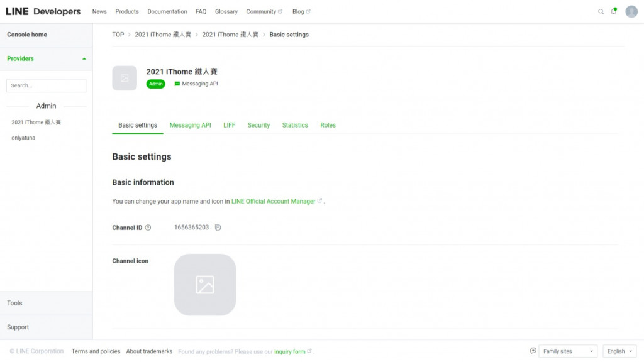Switch to the Roles tab
The image size is (644, 362).
pyautogui.click(x=328, y=125)
